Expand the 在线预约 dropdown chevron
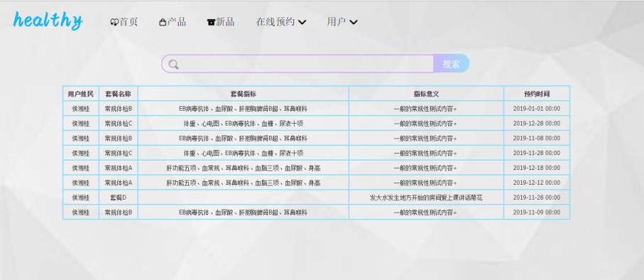The width and height of the screenshot is (644, 280). [x=302, y=22]
